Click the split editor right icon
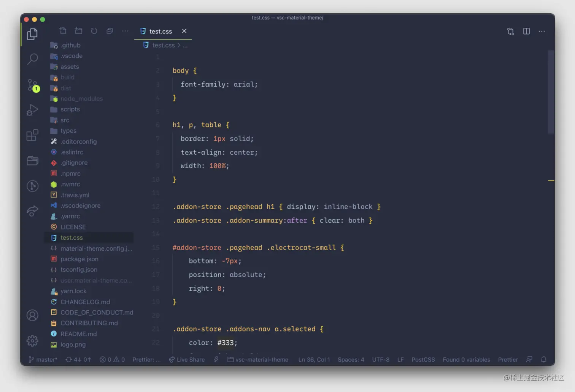The height and width of the screenshot is (392, 575). coord(526,31)
